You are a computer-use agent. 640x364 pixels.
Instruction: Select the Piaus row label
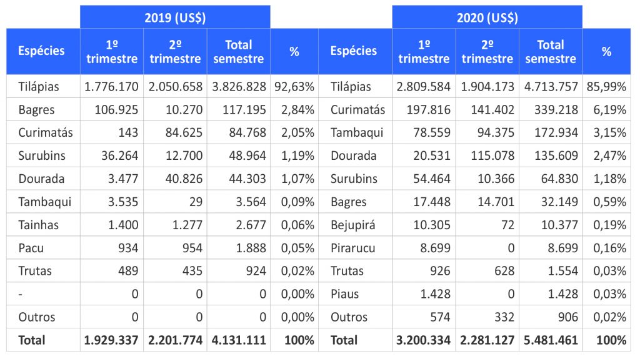coord(344,294)
